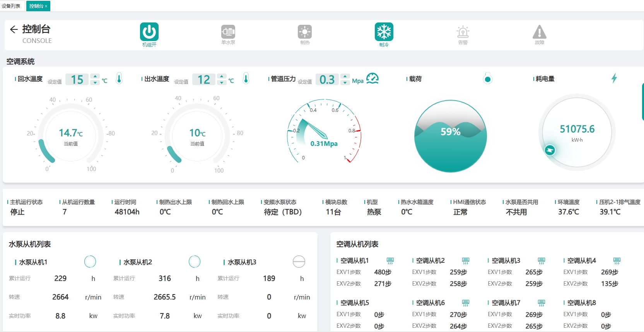The width and height of the screenshot is (644, 332).
Task: Click 空调从机1 EXV1 value 480步
Action: pyautogui.click(x=383, y=272)
